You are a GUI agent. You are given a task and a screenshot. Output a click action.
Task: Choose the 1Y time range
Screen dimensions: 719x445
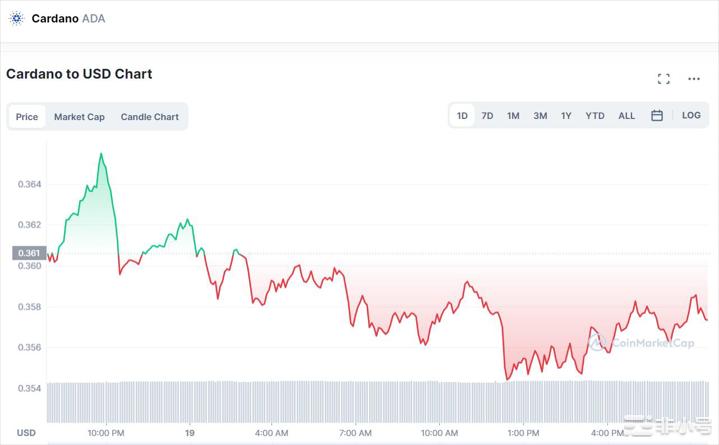point(566,116)
